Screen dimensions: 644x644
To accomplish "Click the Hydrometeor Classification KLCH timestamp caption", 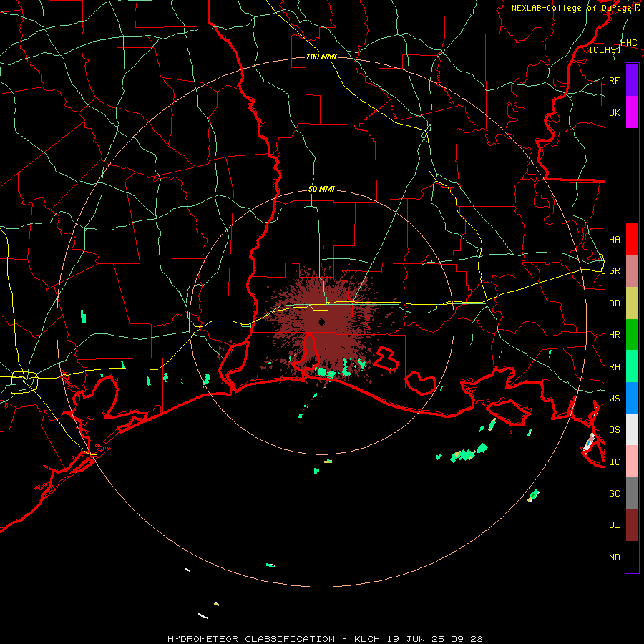I will coord(325,639).
